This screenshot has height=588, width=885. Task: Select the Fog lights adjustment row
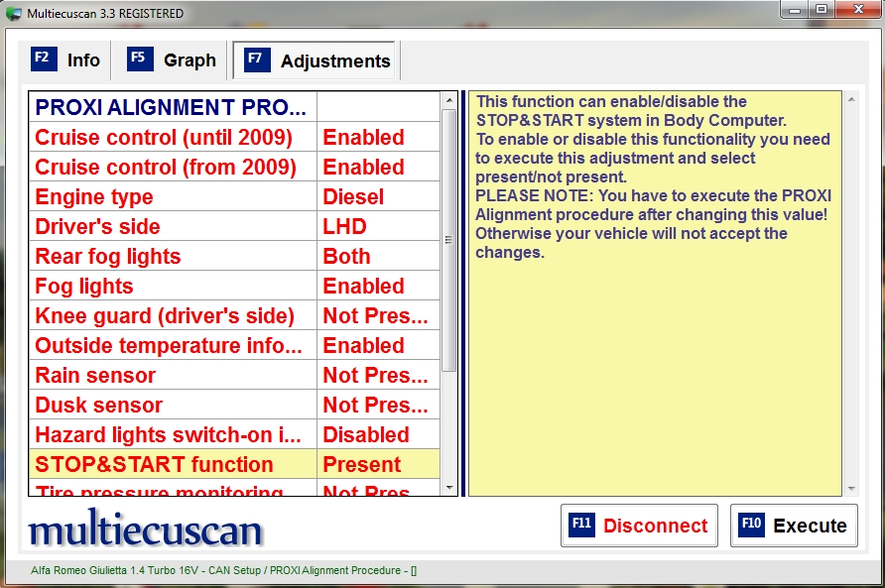(x=234, y=286)
